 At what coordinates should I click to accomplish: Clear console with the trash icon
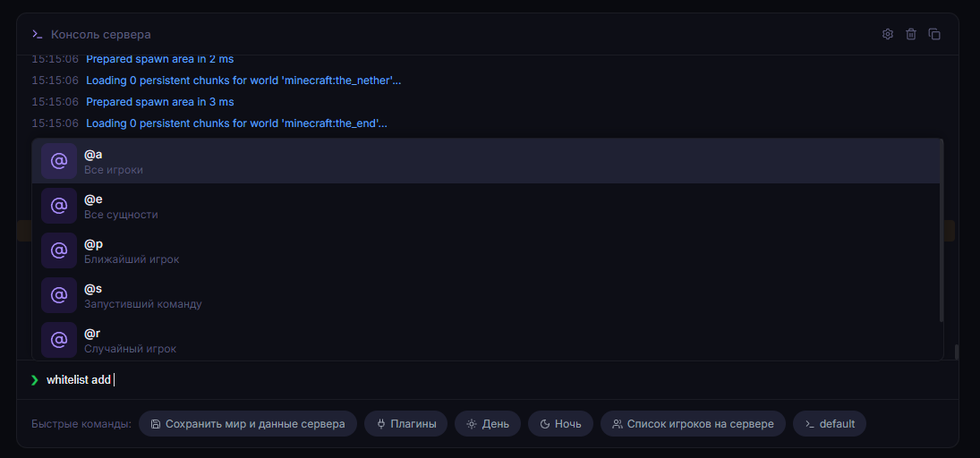click(x=911, y=34)
